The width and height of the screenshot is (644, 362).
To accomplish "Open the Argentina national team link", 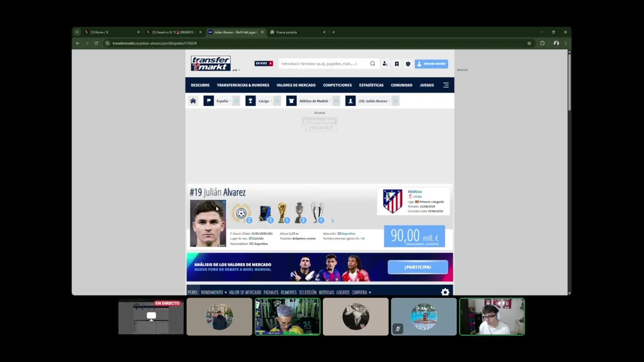I will tap(348, 234).
